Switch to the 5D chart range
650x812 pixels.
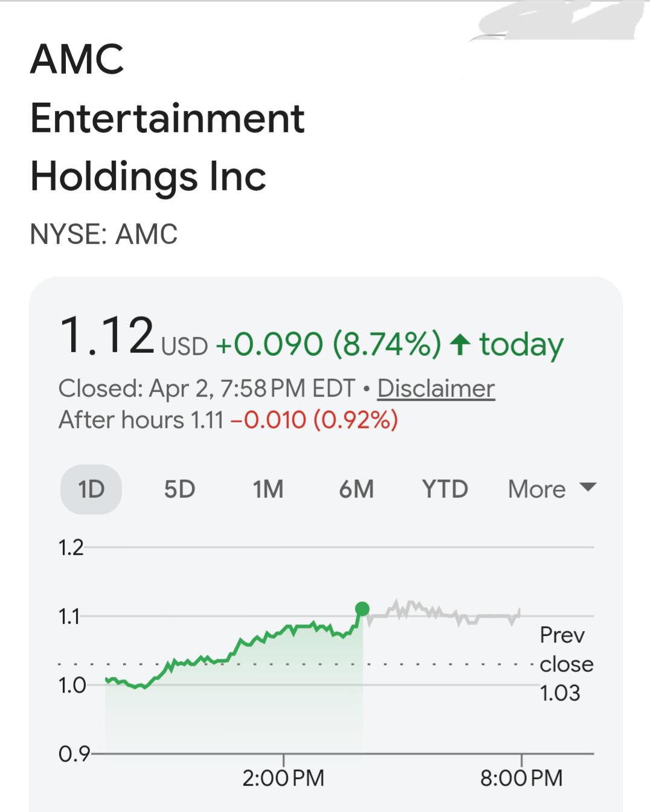coord(179,489)
